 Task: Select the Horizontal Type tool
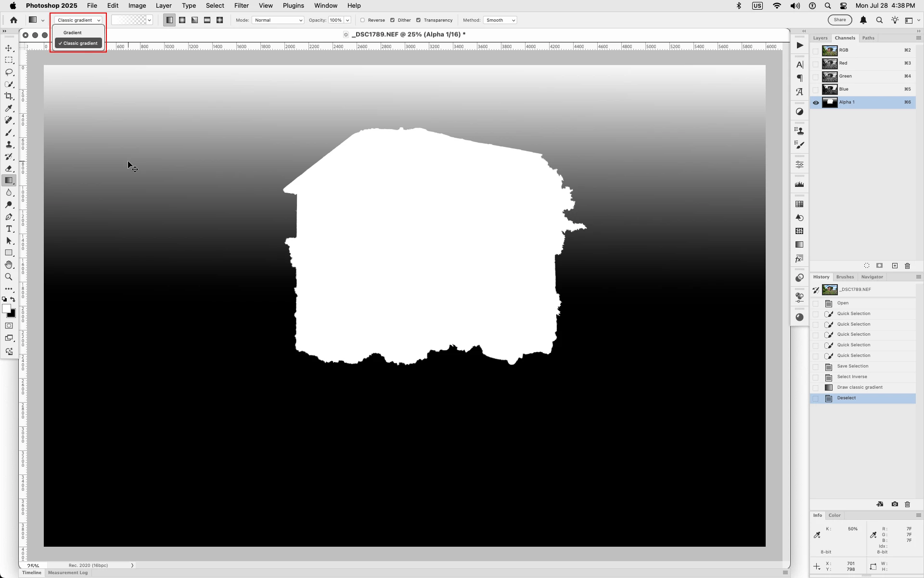click(9, 229)
